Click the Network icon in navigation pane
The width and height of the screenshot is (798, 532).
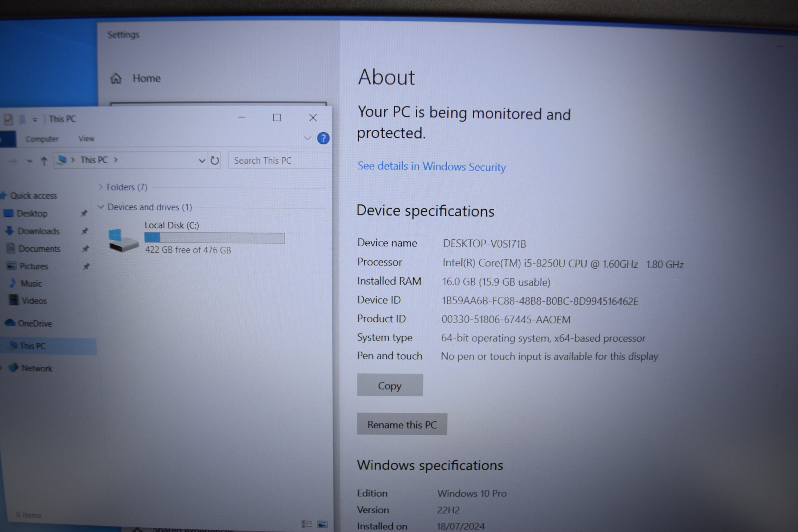click(14, 367)
